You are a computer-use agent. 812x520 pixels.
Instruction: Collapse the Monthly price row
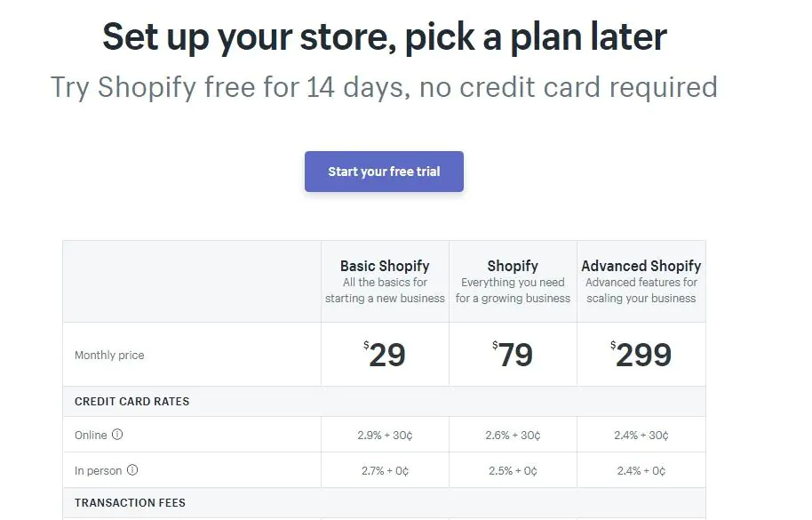[109, 354]
